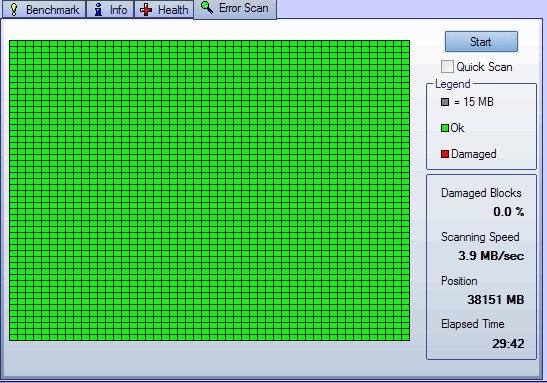Click the Elapsed Time label
547x383 pixels.
[x=473, y=324]
